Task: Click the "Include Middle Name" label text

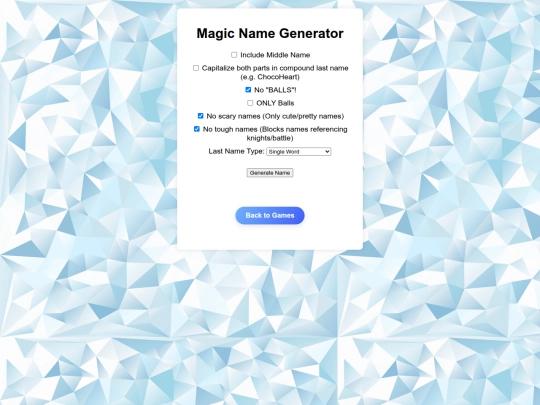Action: point(275,55)
